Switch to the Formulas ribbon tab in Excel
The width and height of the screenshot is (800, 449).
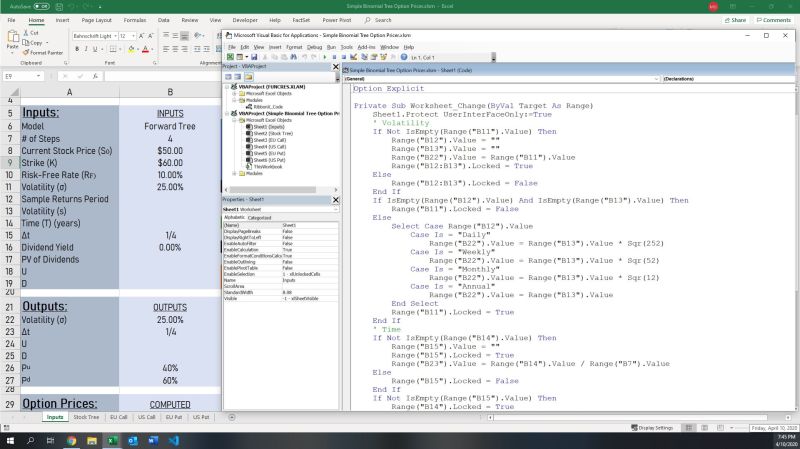coord(135,20)
